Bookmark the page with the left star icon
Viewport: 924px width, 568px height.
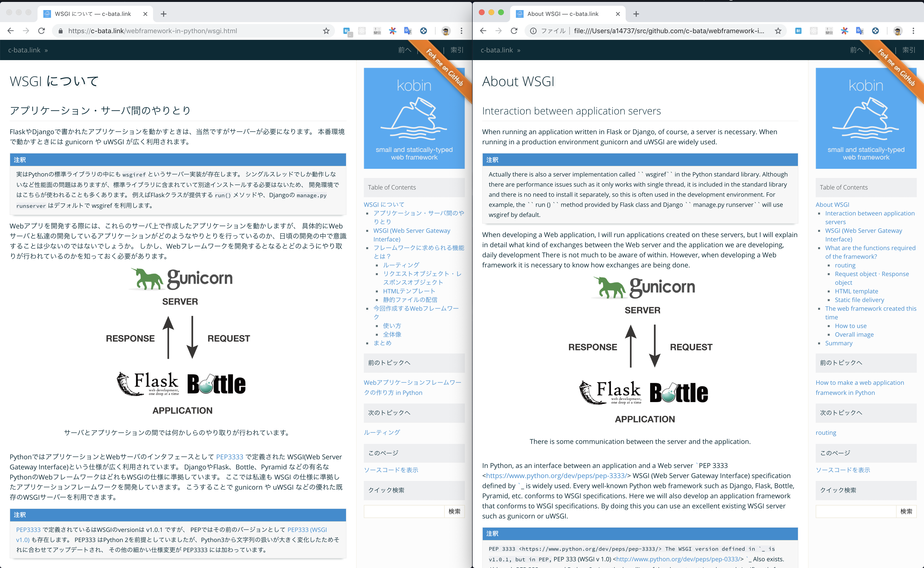[326, 31]
